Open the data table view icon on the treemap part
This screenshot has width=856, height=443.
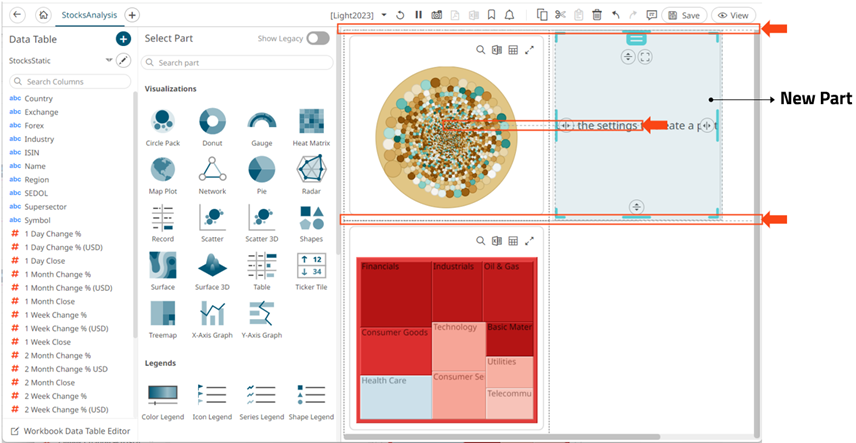point(513,241)
